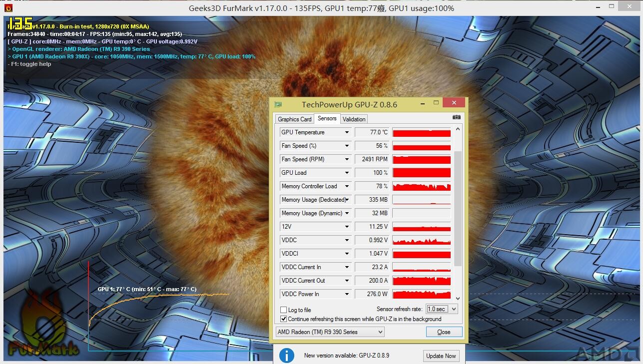Click the GPU-Z window title icon
643x364 pixels.
[278, 104]
